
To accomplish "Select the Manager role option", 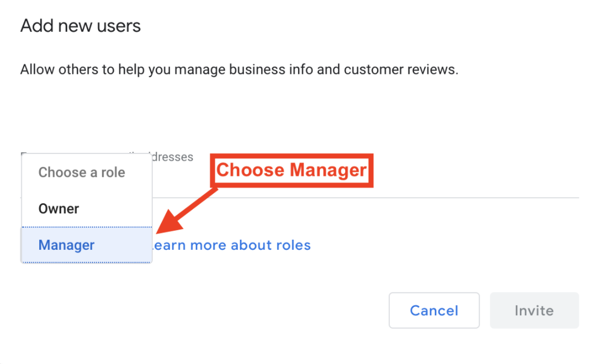I will pyautogui.click(x=87, y=245).
